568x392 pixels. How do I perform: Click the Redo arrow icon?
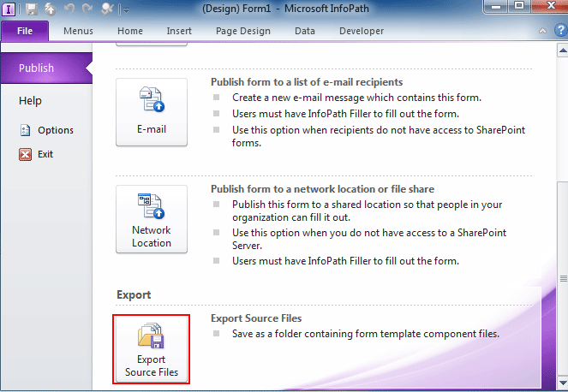[x=87, y=9]
